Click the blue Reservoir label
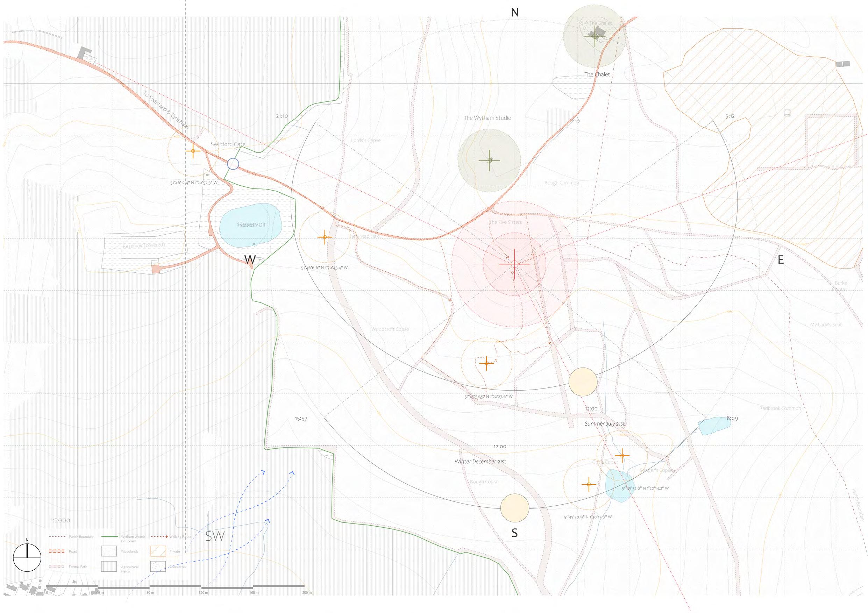The height and width of the screenshot is (613, 868). point(252,224)
